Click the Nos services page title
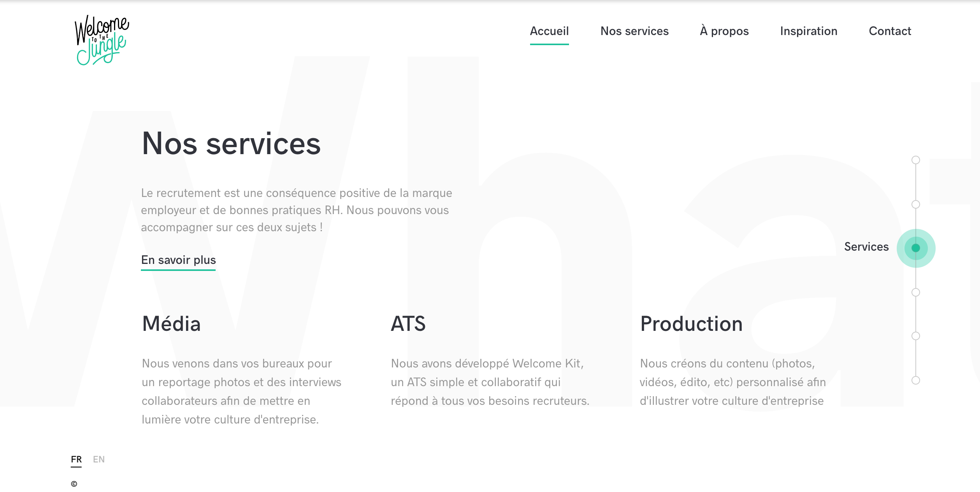Image resolution: width=980 pixels, height=492 pixels. click(231, 144)
